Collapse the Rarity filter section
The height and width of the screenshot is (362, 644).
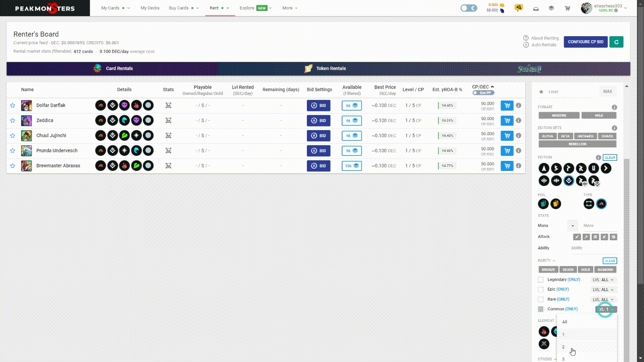tap(546, 261)
